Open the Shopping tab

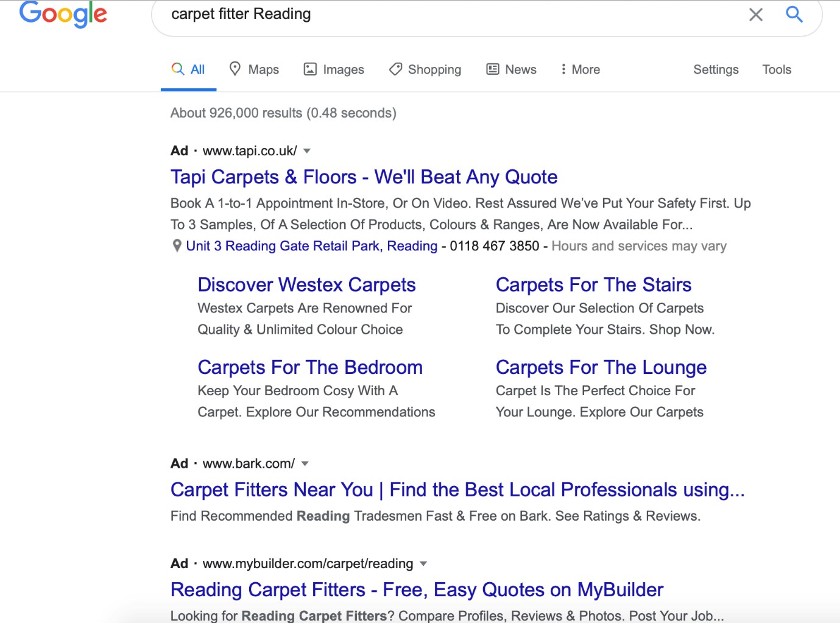(425, 69)
